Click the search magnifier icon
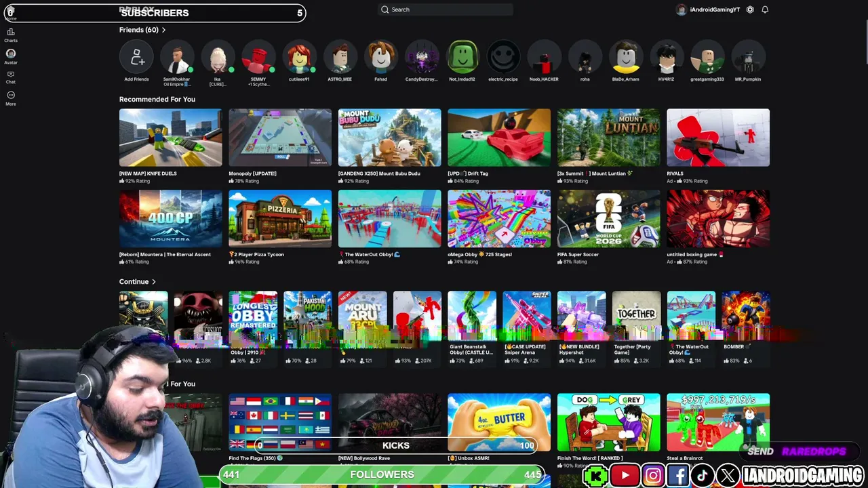The width and height of the screenshot is (868, 488). click(x=385, y=9)
